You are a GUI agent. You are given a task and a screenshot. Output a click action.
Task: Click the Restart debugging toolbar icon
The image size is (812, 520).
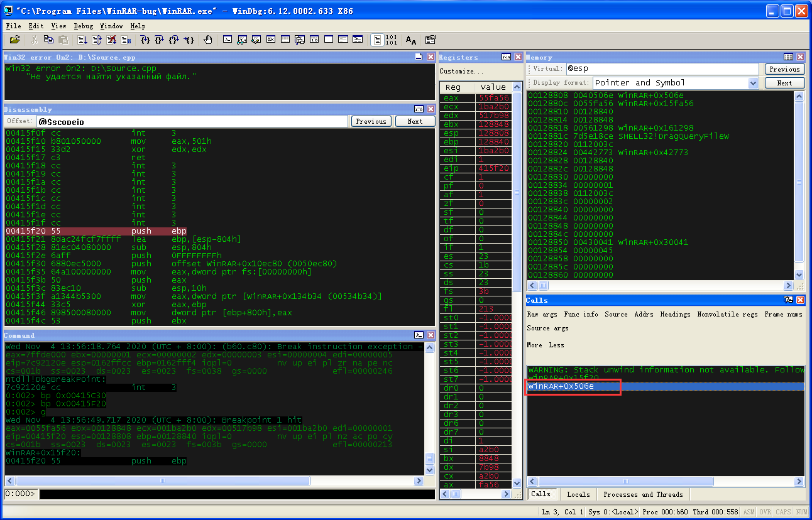[97, 40]
